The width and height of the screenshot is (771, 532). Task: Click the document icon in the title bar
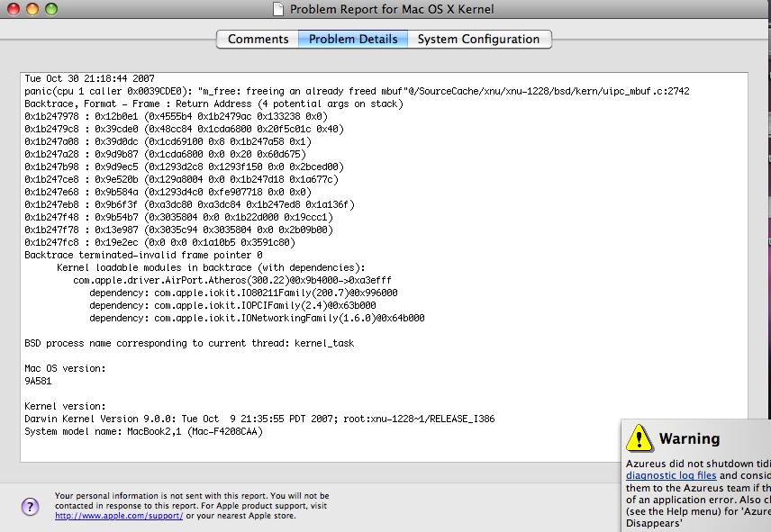pos(278,9)
